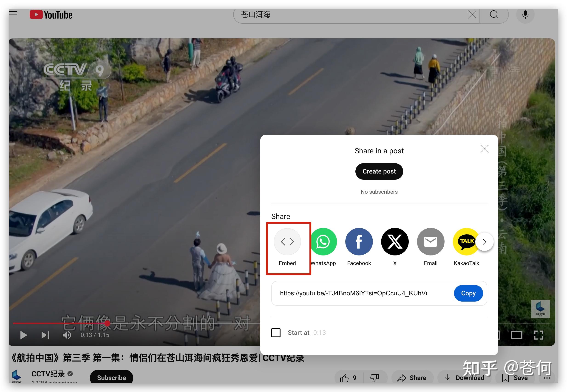
Task: Share video on X
Action: [395, 241]
